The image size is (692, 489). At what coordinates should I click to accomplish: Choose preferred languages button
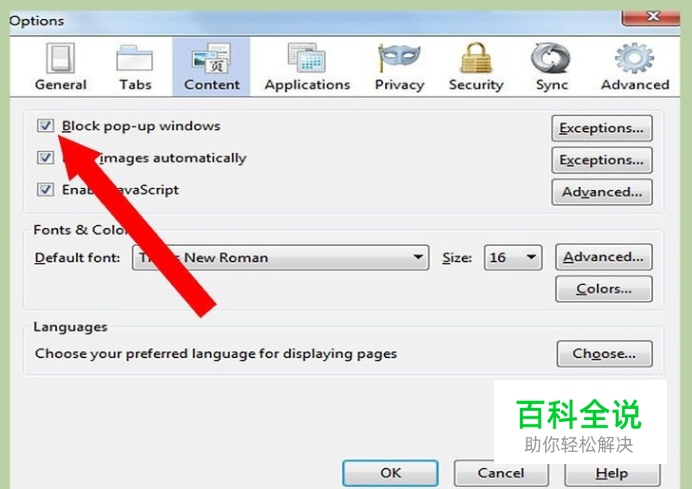point(604,354)
